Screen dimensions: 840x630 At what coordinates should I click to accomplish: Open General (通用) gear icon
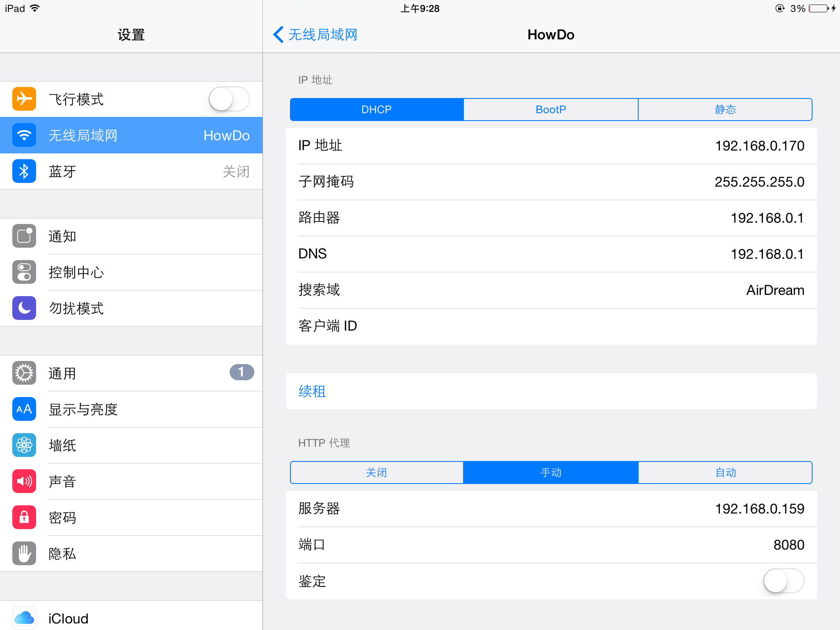click(x=24, y=373)
